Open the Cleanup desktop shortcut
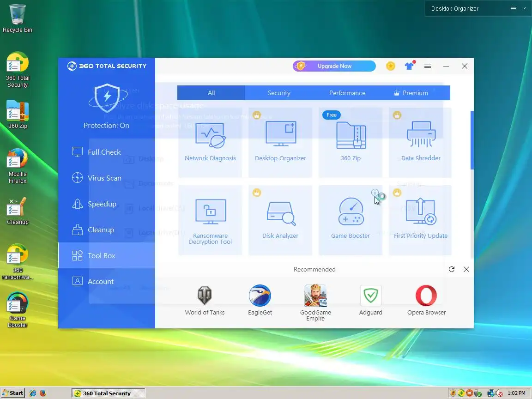The image size is (532, 399). tap(18, 211)
